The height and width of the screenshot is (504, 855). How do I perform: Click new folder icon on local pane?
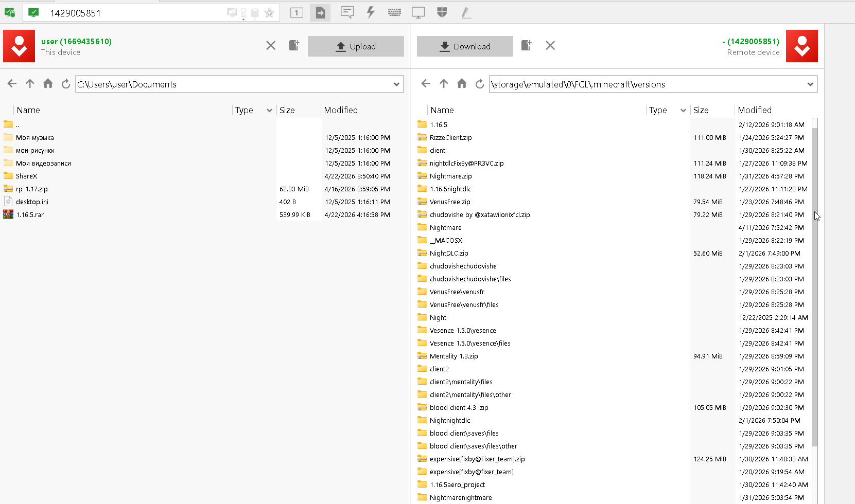click(294, 45)
